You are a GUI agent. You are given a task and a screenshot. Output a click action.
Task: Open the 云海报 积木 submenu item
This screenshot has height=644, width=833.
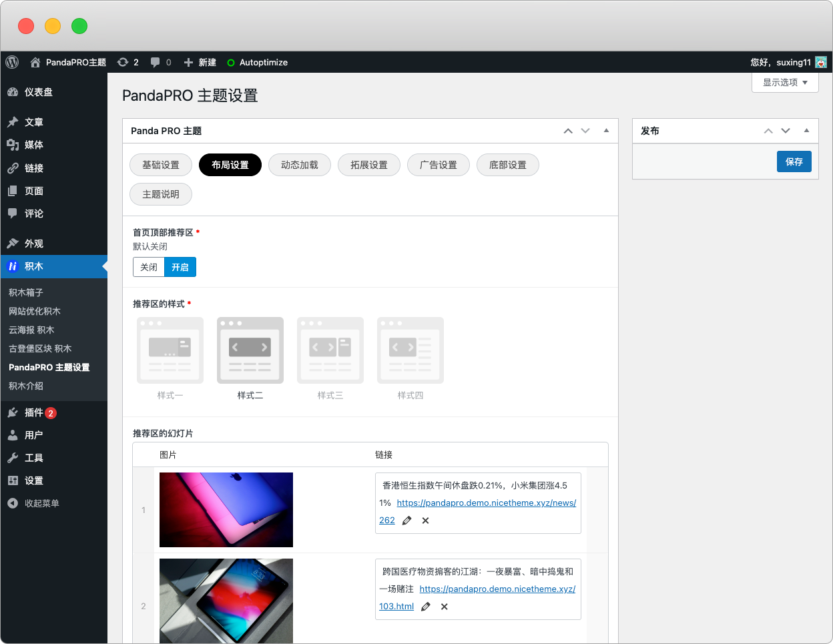click(x=31, y=330)
